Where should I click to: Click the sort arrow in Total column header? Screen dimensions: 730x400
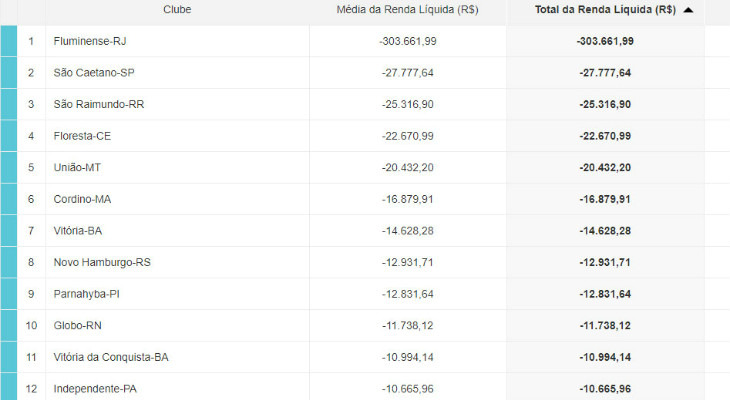[688, 10]
